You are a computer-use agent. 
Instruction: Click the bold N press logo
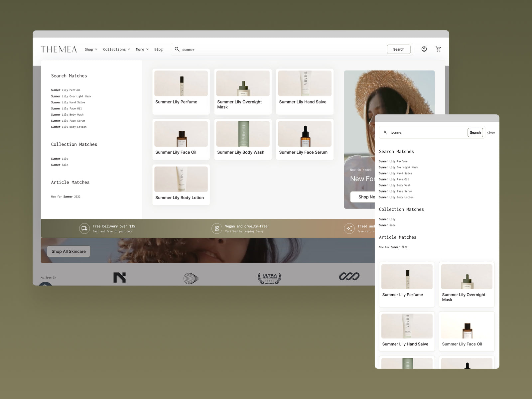point(119,277)
